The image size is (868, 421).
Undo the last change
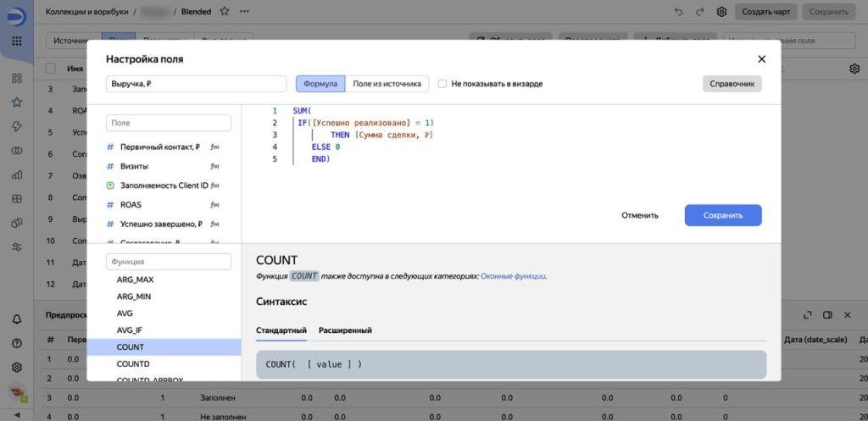[x=679, y=12]
